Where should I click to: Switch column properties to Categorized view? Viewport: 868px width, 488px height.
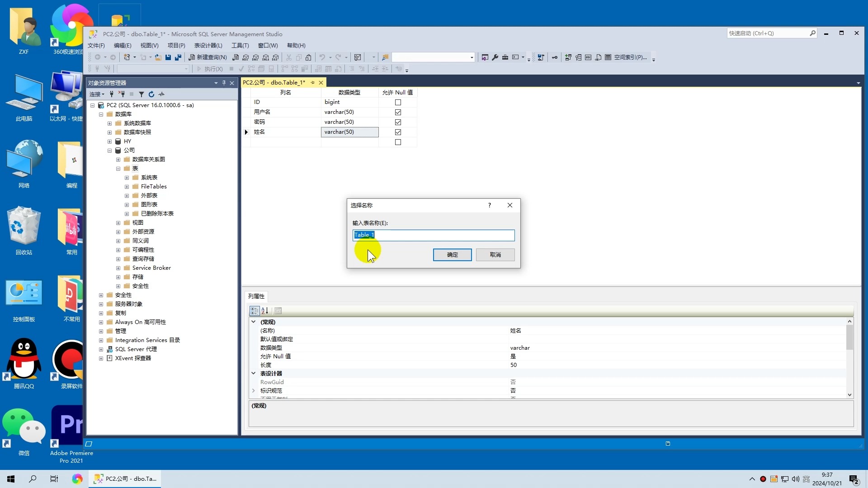coord(255,311)
